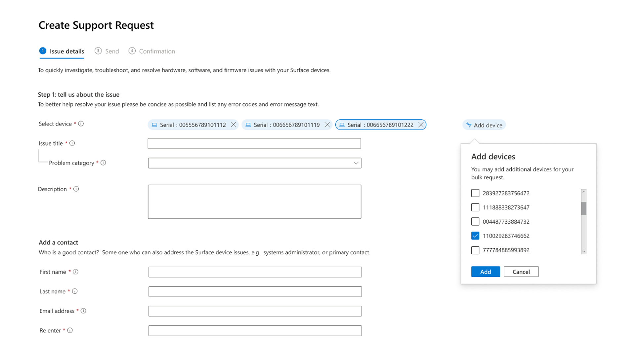Remove device serial 006656789101222
The height and width of the screenshot is (364, 635).
(421, 125)
